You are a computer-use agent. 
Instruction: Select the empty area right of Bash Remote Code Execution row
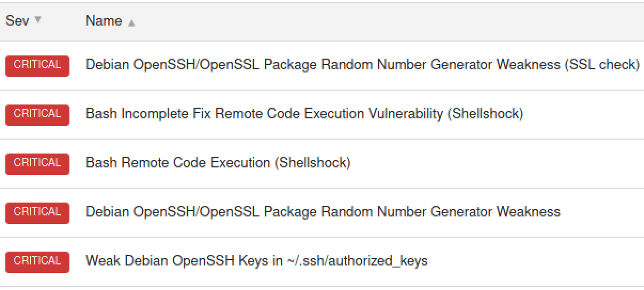[x=497, y=163]
